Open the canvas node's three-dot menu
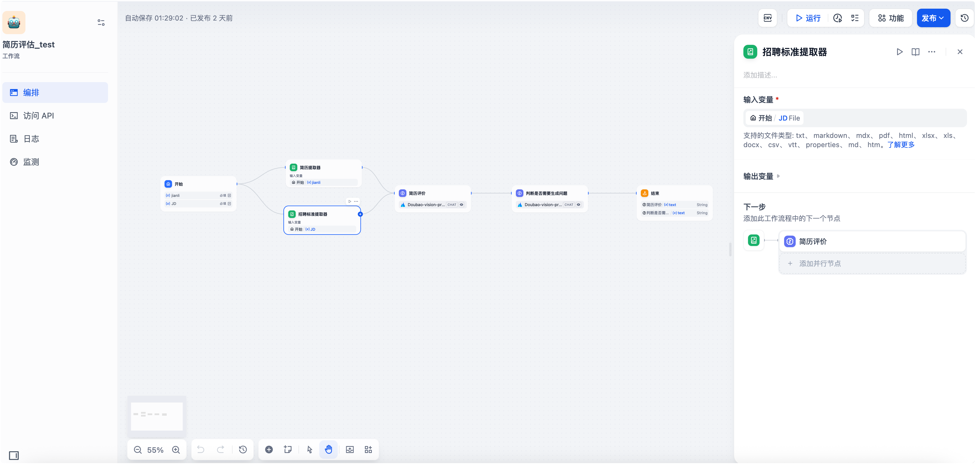Screen dimensions: 980x466 coord(356,201)
